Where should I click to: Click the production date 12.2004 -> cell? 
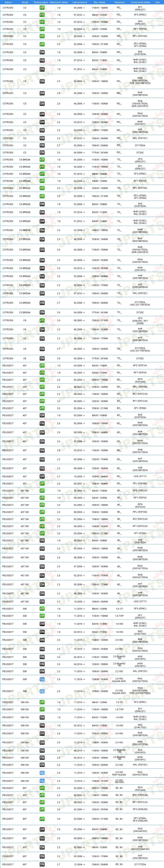[79, 864]
